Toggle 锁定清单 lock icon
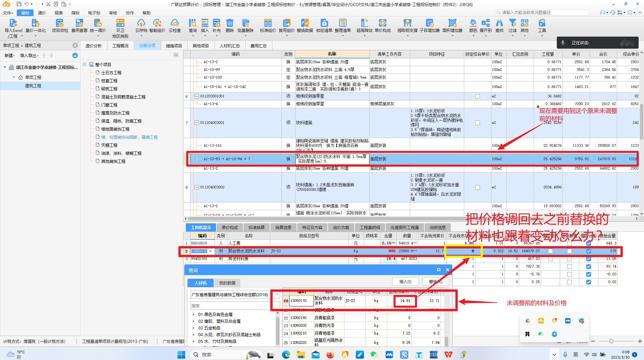Viewport: 644px width, 360px height. (x=324, y=26)
